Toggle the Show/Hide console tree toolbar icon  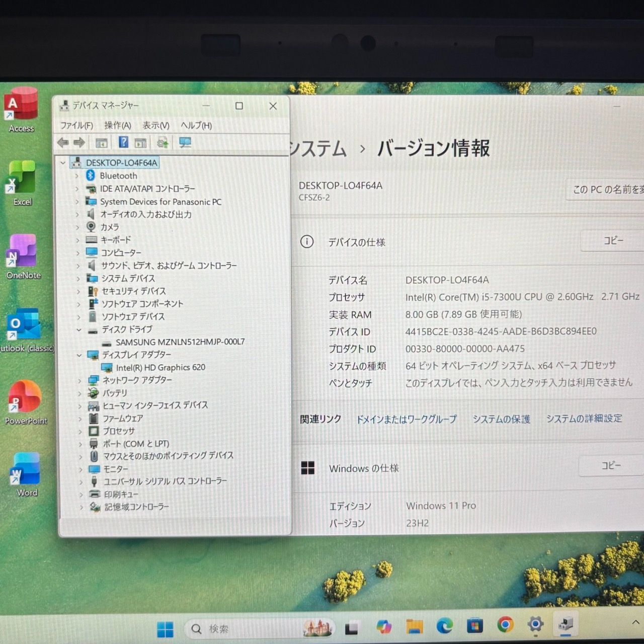101,142
